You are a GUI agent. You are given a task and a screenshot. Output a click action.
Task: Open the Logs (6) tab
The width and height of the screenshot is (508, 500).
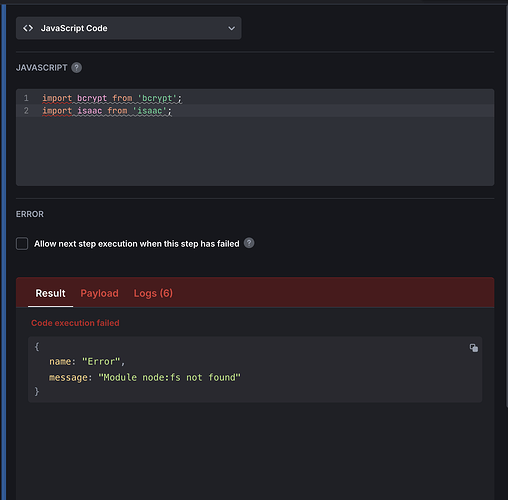pos(153,293)
